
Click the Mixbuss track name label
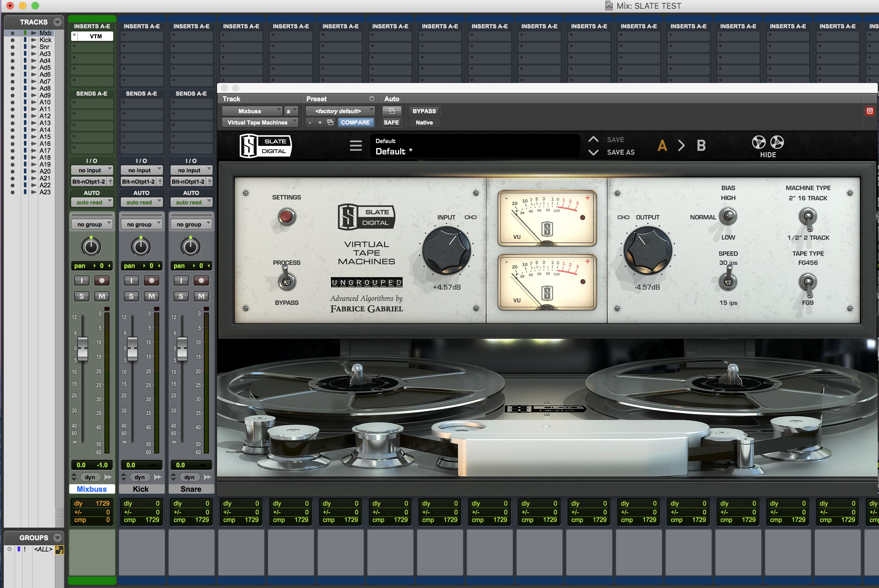click(92, 489)
